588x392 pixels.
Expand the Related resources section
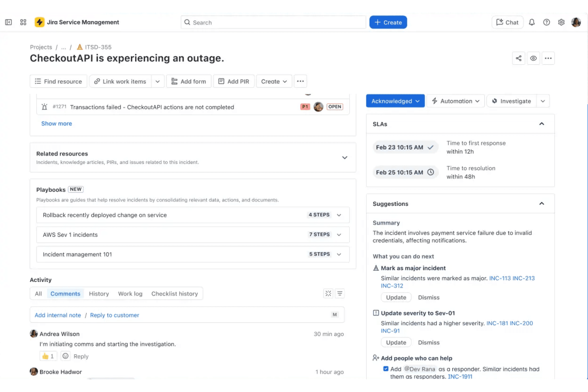(345, 158)
